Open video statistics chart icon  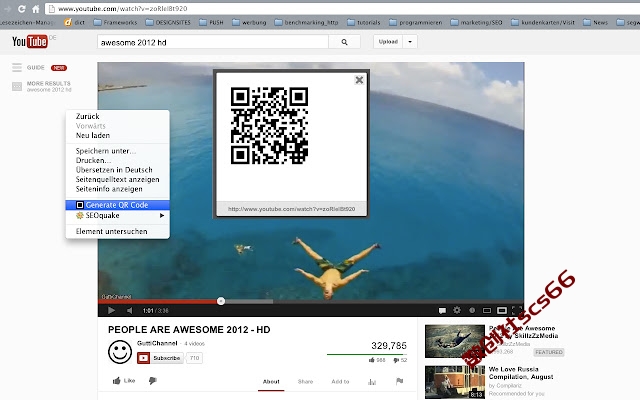tap(372, 382)
